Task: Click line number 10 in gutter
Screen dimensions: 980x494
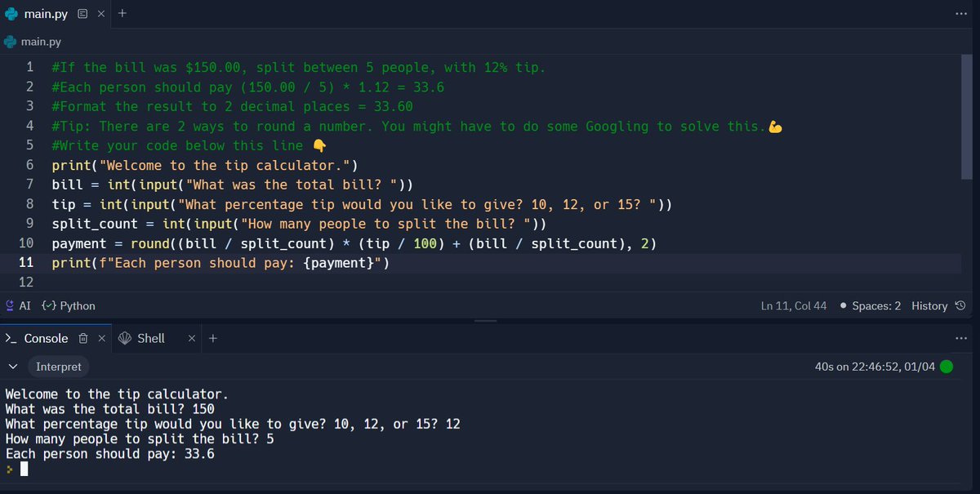Action: point(25,243)
